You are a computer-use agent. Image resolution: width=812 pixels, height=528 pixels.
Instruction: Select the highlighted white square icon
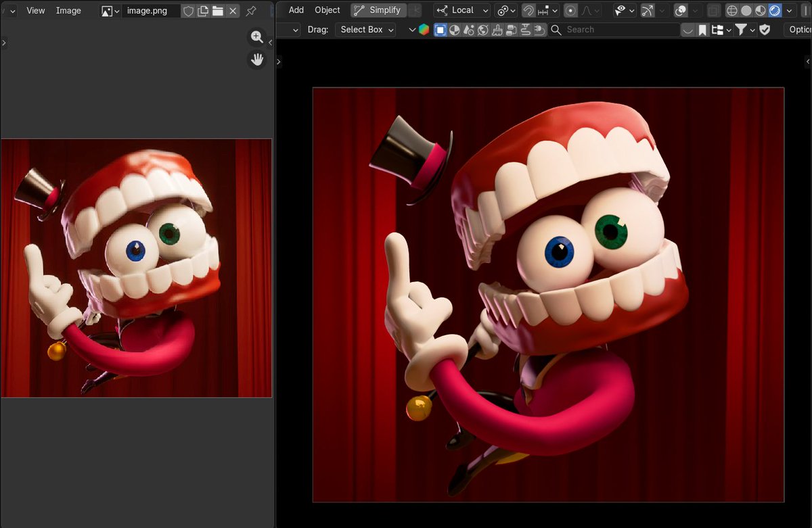click(x=440, y=30)
